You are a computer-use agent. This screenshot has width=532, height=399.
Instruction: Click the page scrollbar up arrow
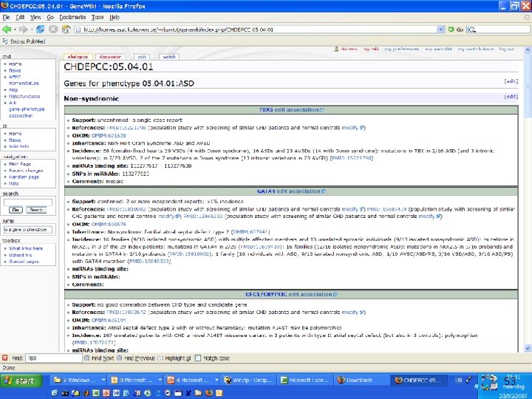click(528, 50)
